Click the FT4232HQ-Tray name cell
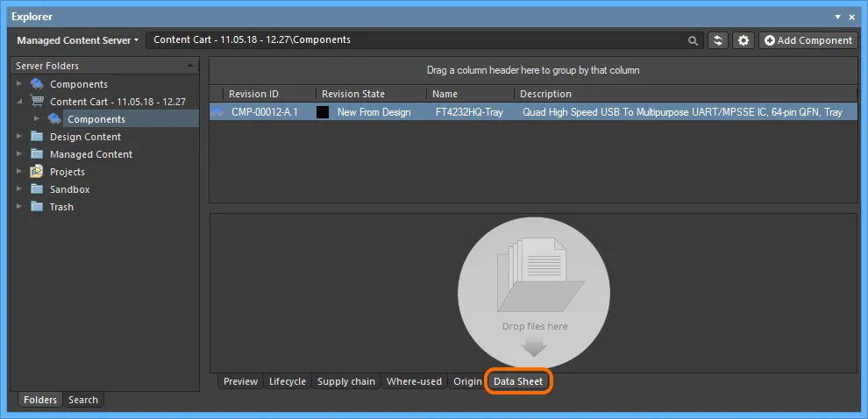Viewport: 868px width, 419px height. point(469,112)
